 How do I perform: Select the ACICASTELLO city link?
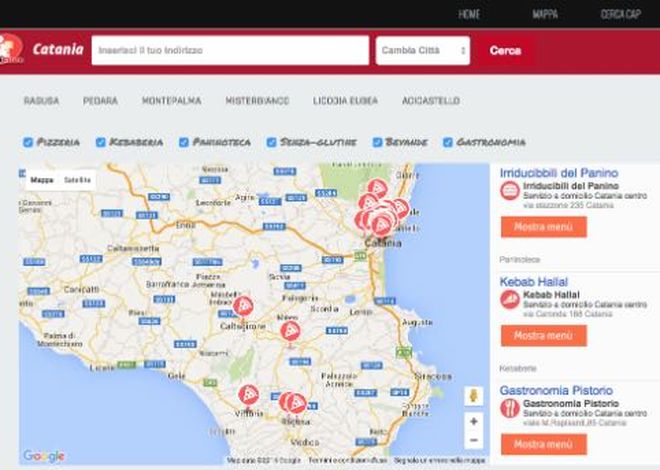431,101
